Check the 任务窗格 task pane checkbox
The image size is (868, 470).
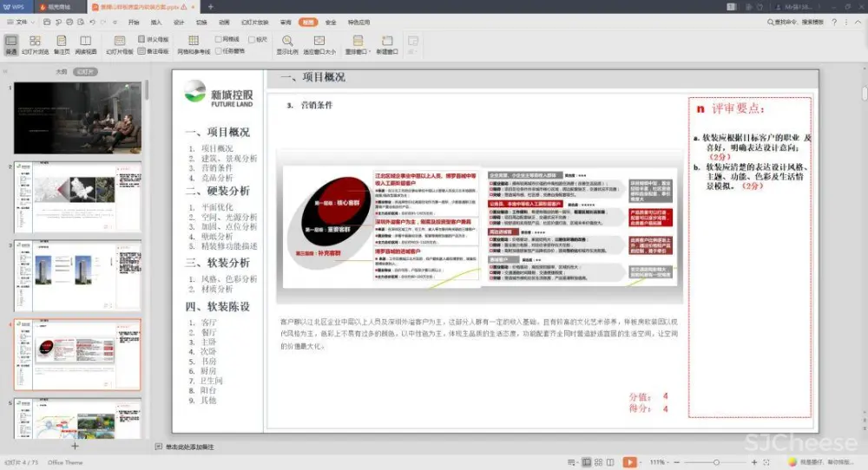pyautogui.click(x=219, y=50)
